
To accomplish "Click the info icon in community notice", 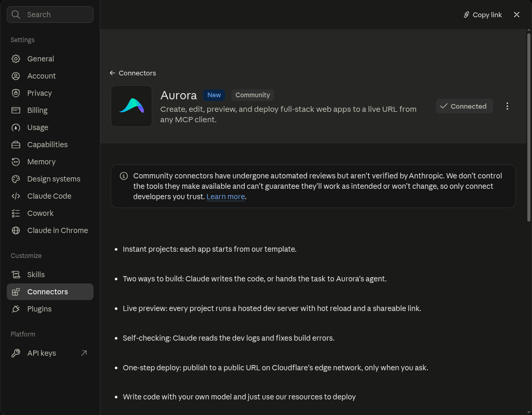I will pos(124,176).
